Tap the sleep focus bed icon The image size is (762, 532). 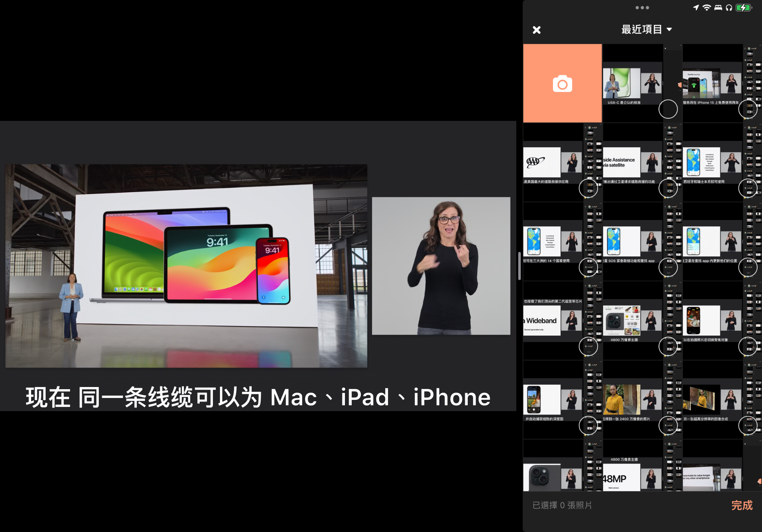pos(718,7)
